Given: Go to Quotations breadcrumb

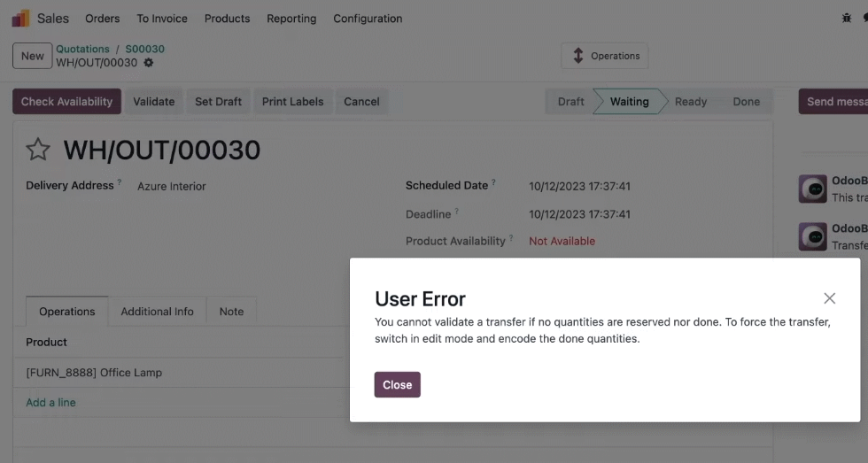Looking at the screenshot, I should (82, 49).
